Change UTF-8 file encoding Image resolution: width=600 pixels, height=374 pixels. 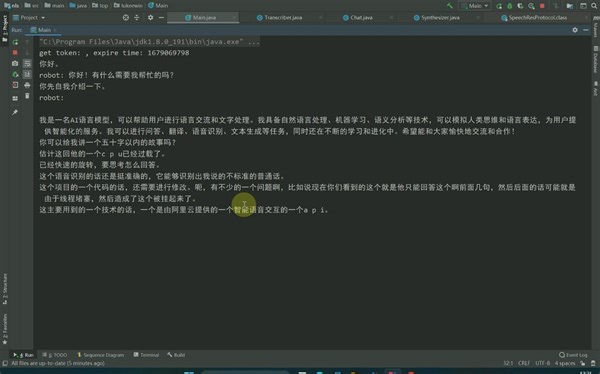[x=543, y=363]
